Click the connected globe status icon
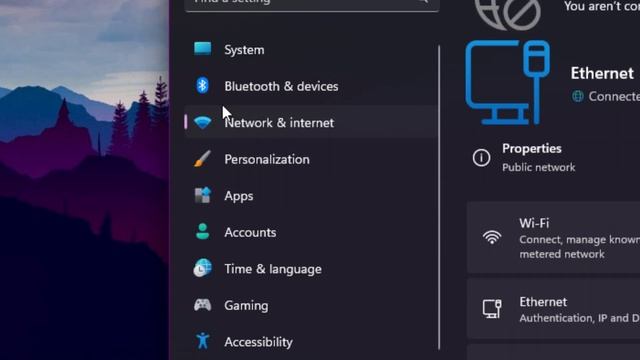 tap(578, 96)
